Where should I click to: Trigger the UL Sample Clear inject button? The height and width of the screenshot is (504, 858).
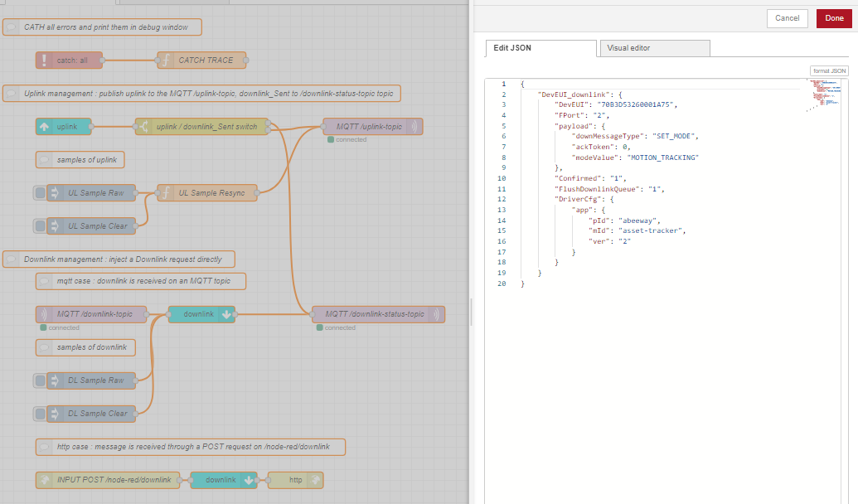[x=40, y=225]
